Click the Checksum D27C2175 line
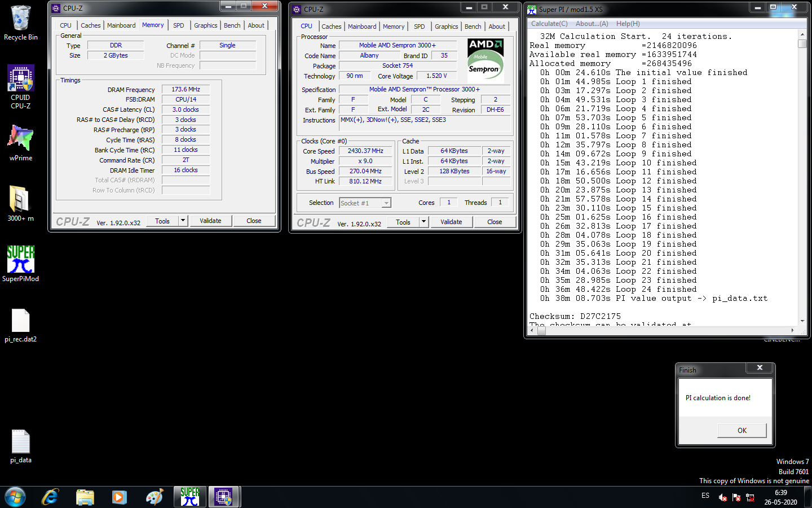 [x=575, y=316]
